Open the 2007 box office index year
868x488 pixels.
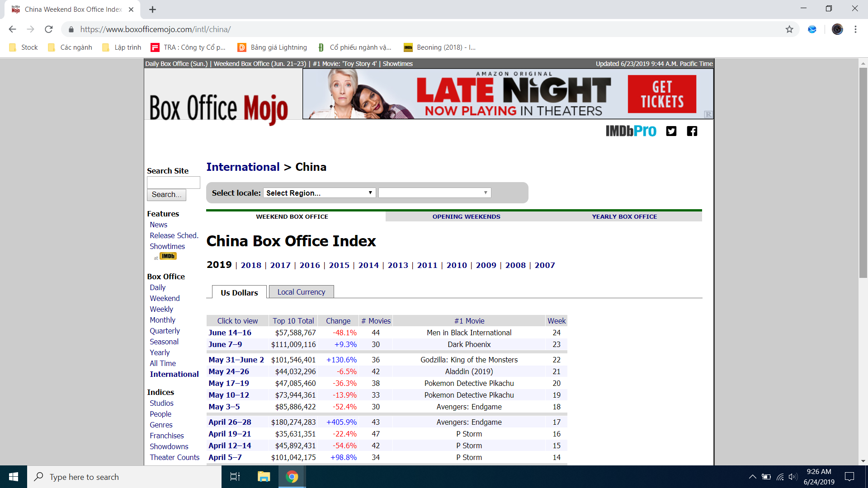545,265
